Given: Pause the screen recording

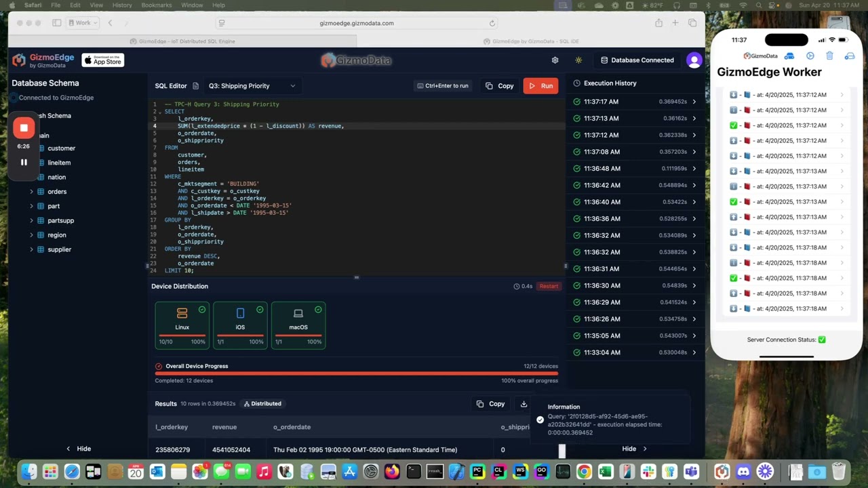Looking at the screenshot, I should pyautogui.click(x=24, y=162).
